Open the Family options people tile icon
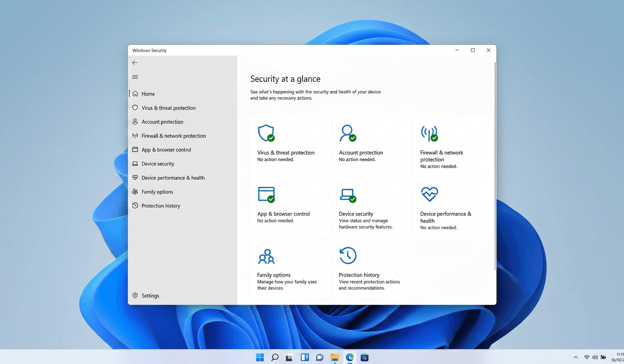 click(x=266, y=256)
